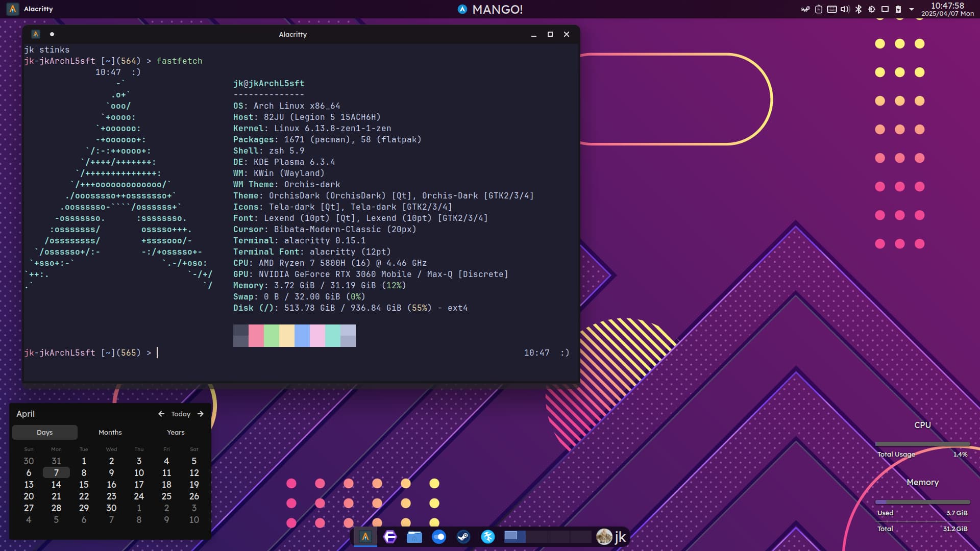Expand the hidden system tray icons arrow

[x=912, y=9]
